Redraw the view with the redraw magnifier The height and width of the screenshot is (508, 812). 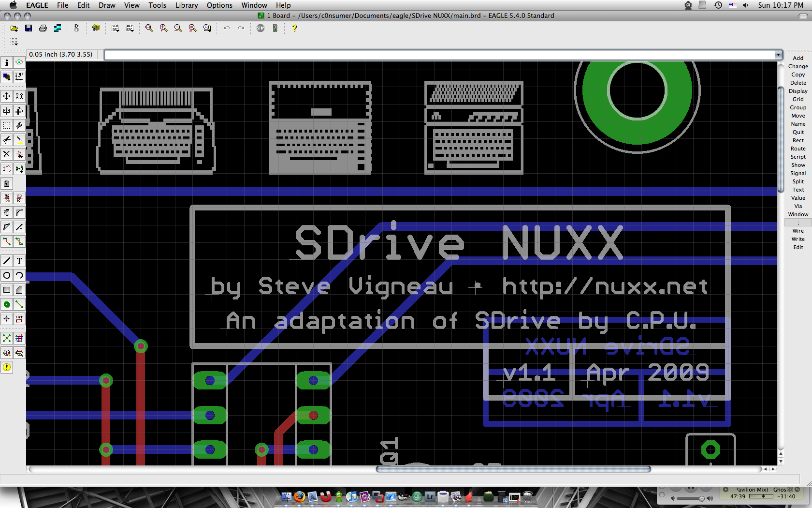coord(193,28)
